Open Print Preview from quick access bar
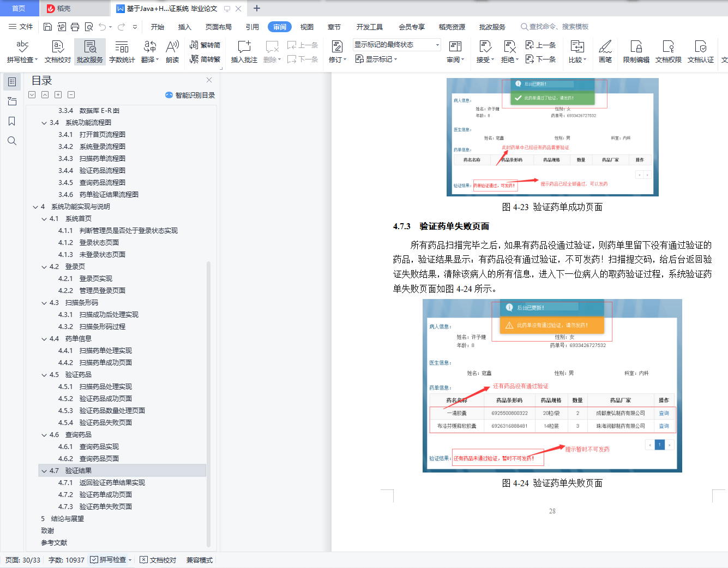 89,27
